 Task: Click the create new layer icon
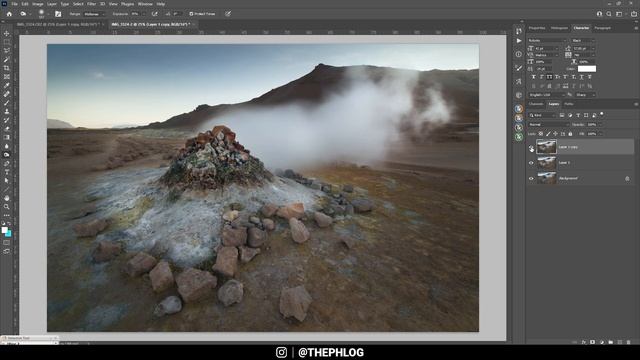[x=620, y=342]
